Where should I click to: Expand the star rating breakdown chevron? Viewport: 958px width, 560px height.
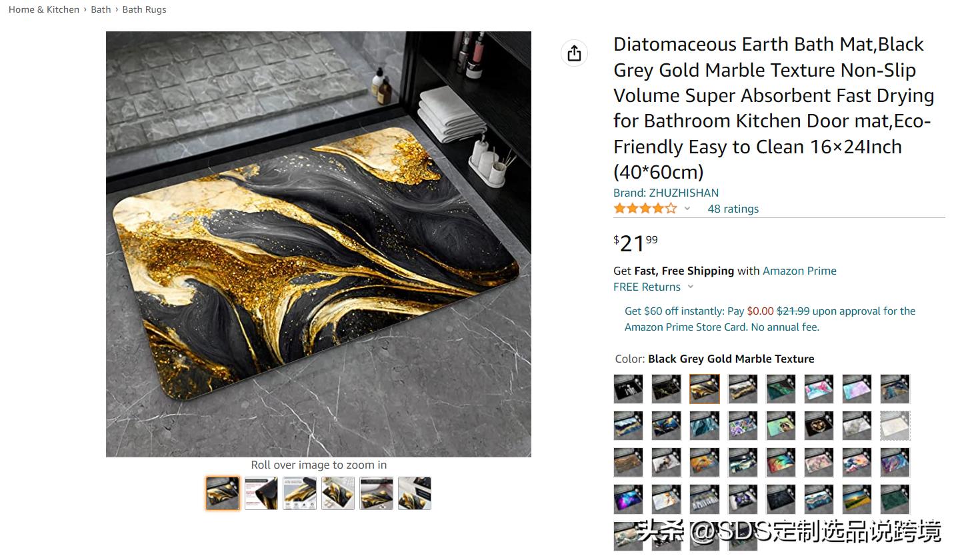point(687,209)
